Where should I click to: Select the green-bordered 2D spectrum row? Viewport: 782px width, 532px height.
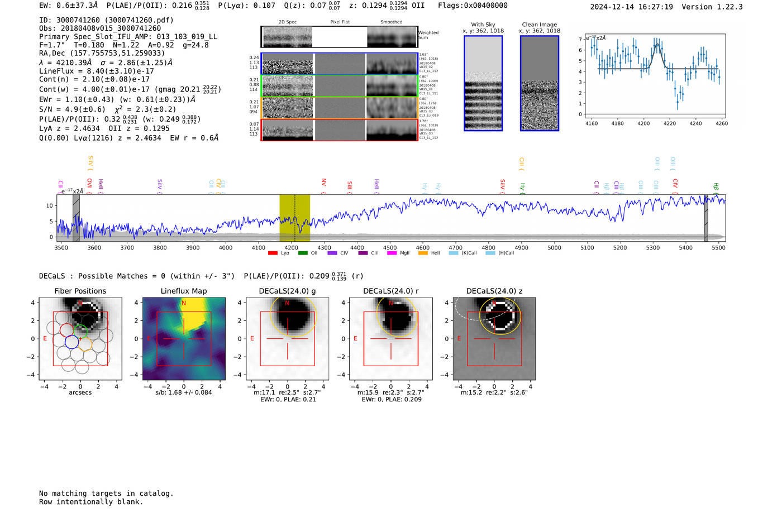pyautogui.click(x=340, y=85)
